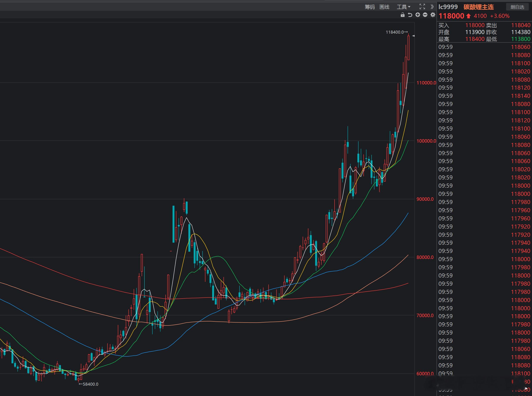Click the 删自选 button
Viewport: 532px width, 396px height.
(517, 7)
